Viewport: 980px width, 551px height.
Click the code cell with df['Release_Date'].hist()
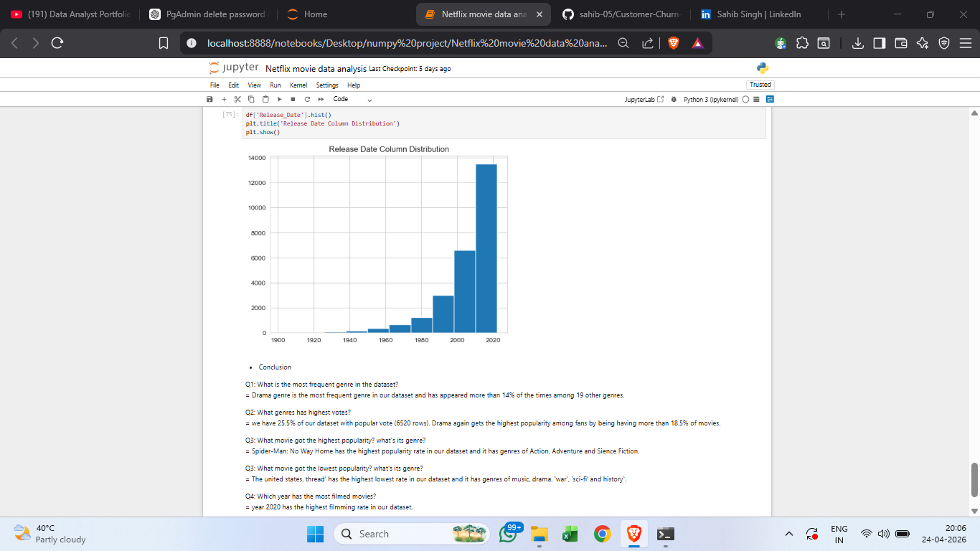pyautogui.click(x=505, y=123)
